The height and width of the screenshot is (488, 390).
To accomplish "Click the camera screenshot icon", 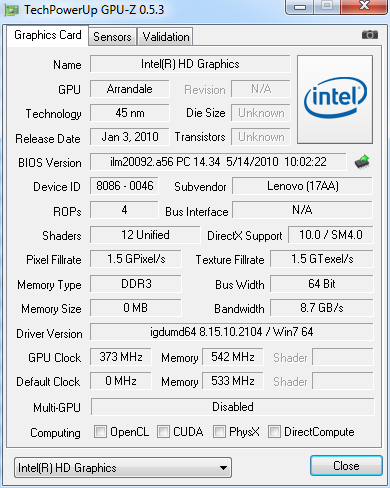I will (x=370, y=34).
